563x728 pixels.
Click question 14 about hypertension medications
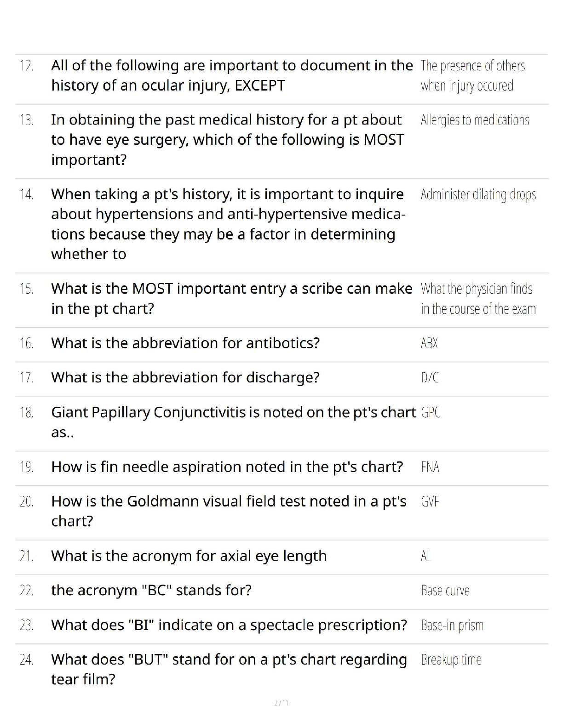(x=228, y=224)
